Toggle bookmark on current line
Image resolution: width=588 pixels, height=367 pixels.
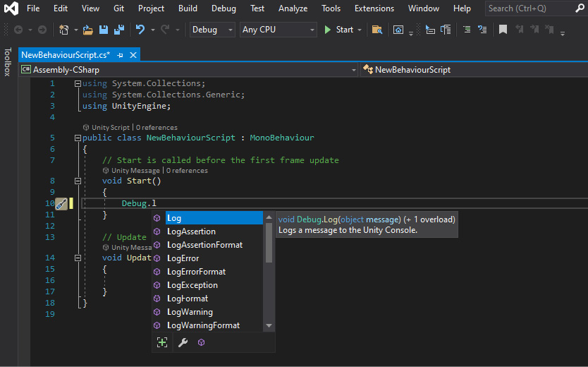(503, 30)
